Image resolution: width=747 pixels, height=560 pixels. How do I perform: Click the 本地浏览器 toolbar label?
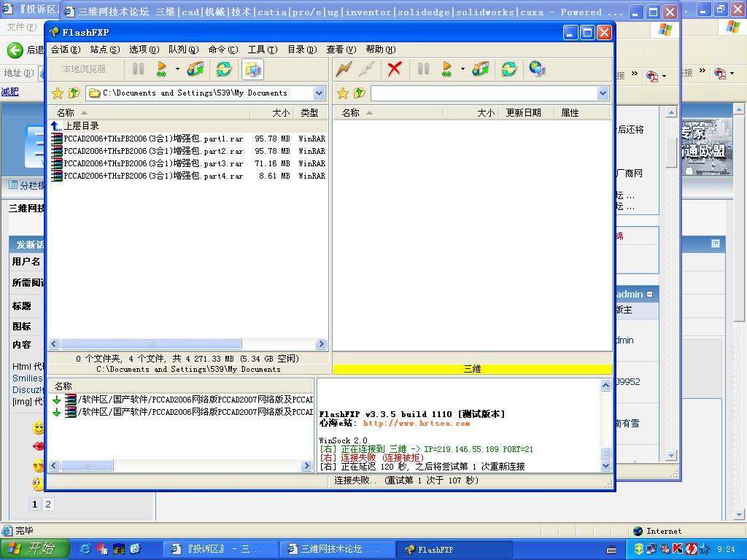coord(85,69)
